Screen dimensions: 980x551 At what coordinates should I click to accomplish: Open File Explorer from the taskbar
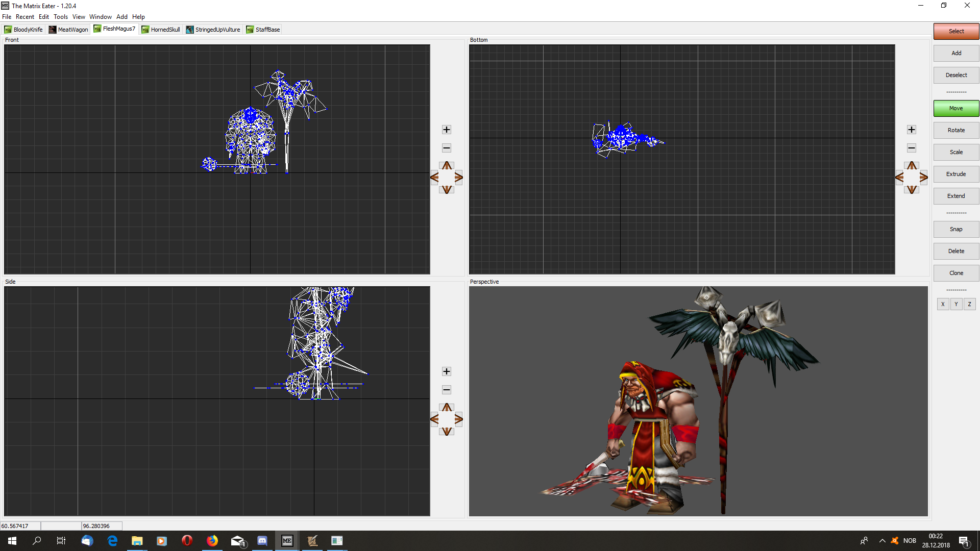click(x=137, y=541)
